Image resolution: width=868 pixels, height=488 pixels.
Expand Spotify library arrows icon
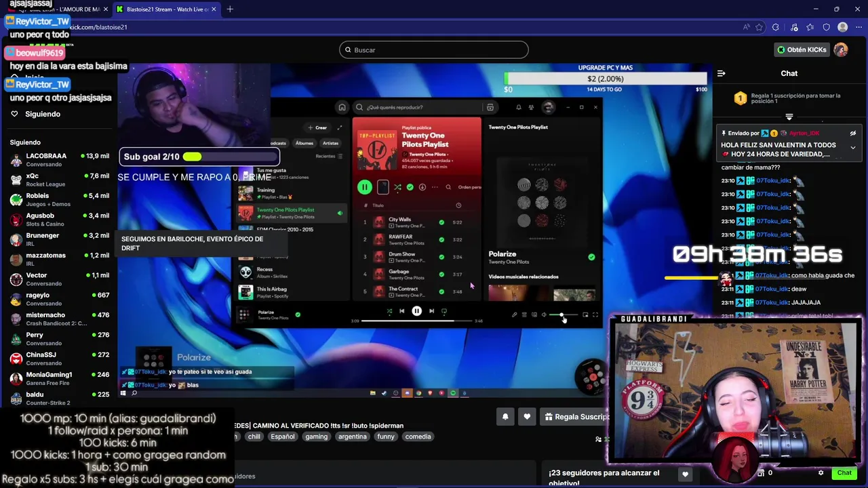[340, 127]
